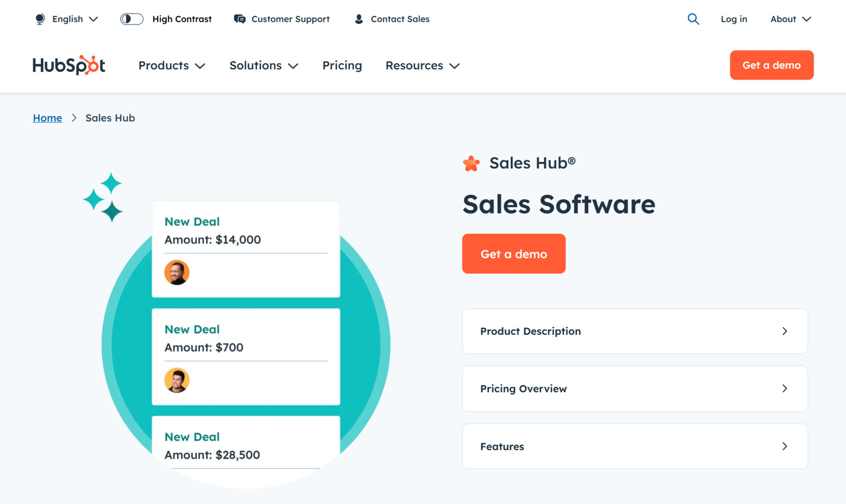The width and height of the screenshot is (846, 504).
Task: Open the Solutions dropdown
Action: coord(263,65)
